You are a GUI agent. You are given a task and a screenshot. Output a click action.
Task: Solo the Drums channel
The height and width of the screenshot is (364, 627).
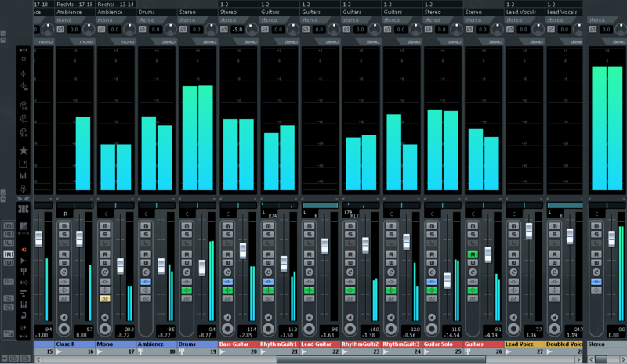tap(187, 234)
